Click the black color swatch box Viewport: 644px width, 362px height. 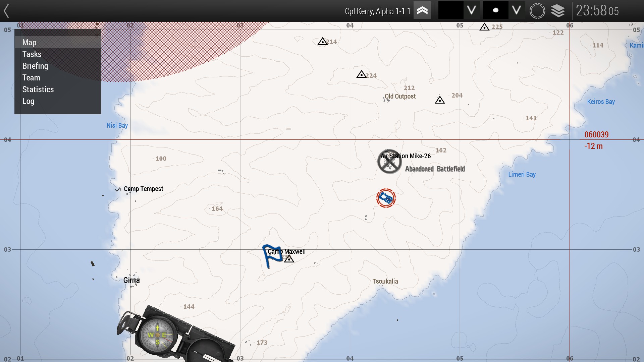[x=451, y=11]
